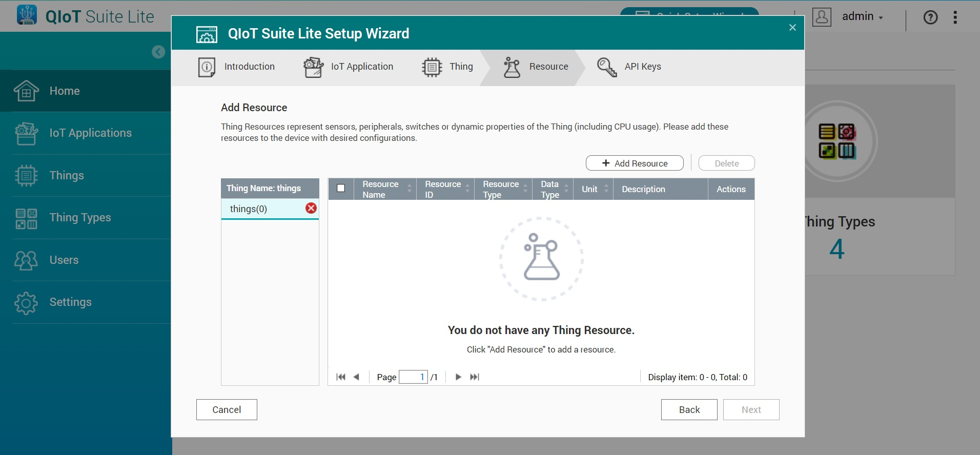980x455 pixels.
Task: Click the next page arrow
Action: (x=458, y=377)
